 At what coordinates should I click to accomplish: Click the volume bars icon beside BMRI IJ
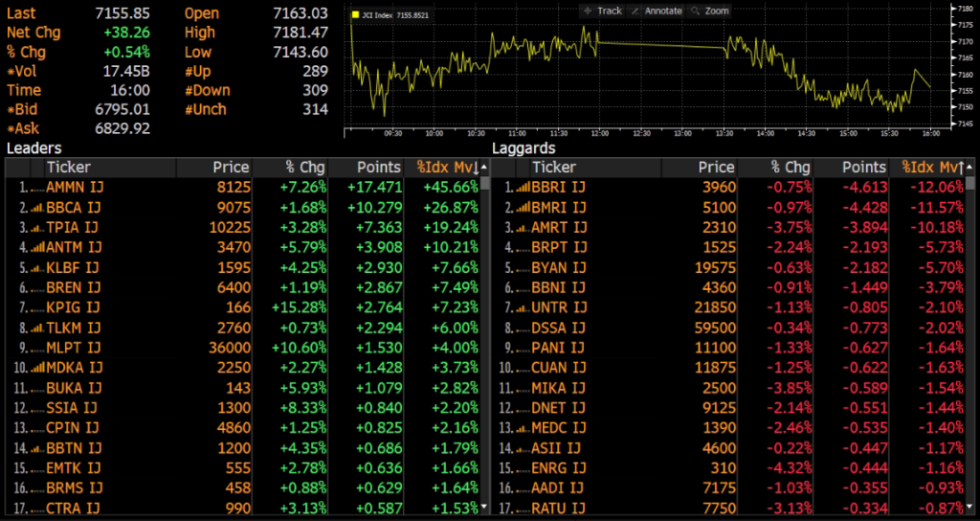click(x=523, y=208)
